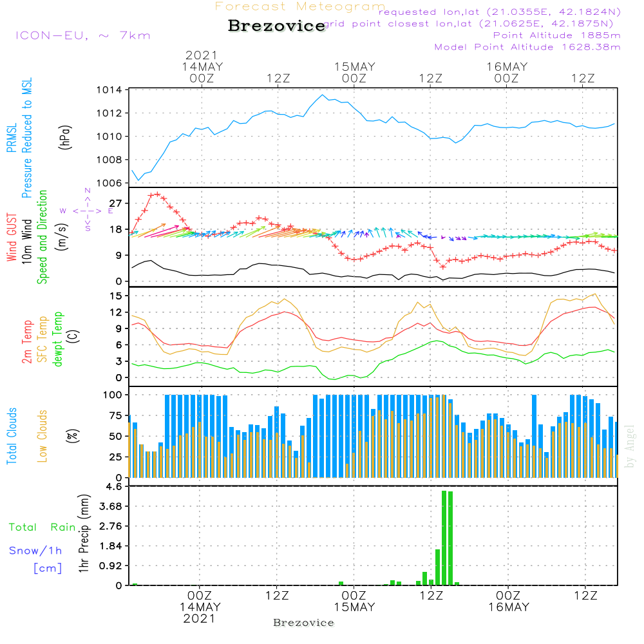644x644 pixels.
Task: Click the (C) temperature unit label
Action: tap(73, 336)
